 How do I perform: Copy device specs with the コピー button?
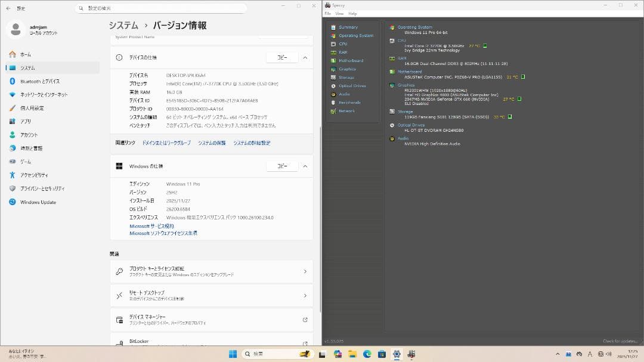tap(281, 57)
